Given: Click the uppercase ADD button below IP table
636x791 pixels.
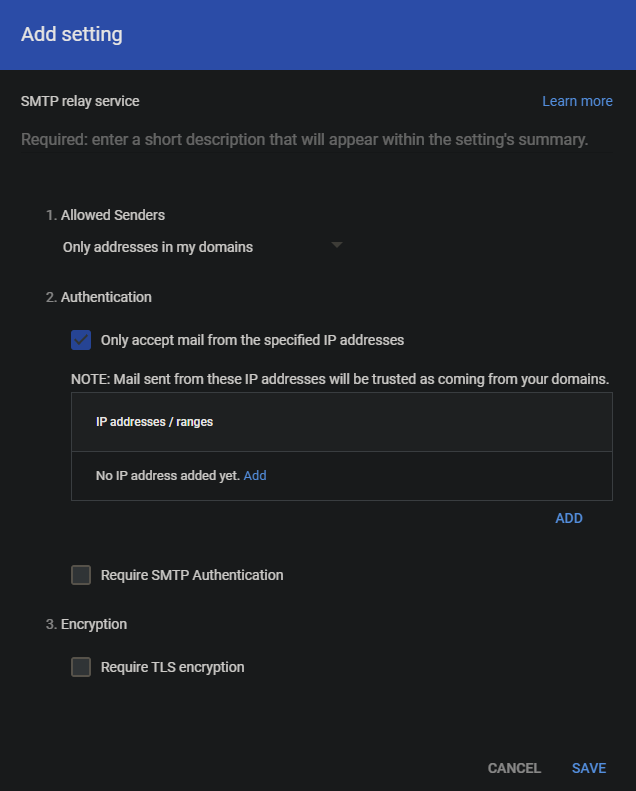Looking at the screenshot, I should point(569,518).
